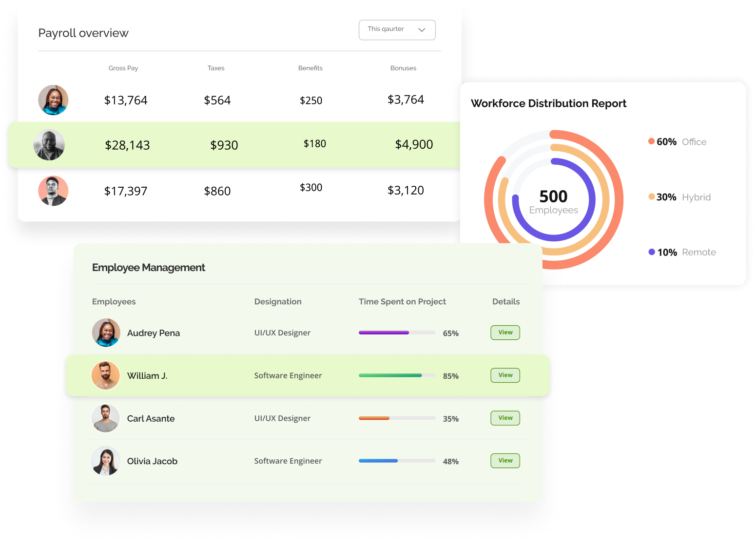Click the $4,900 bonuses value

[414, 144]
